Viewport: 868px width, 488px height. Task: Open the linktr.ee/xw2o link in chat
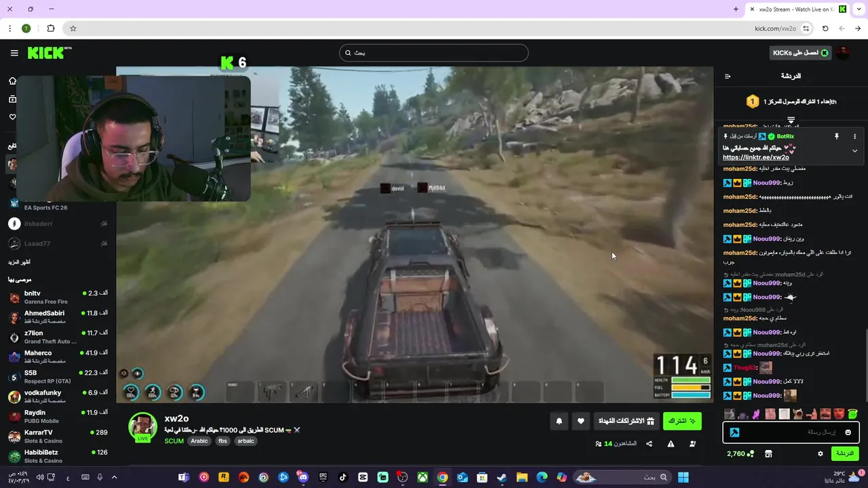[755, 157]
